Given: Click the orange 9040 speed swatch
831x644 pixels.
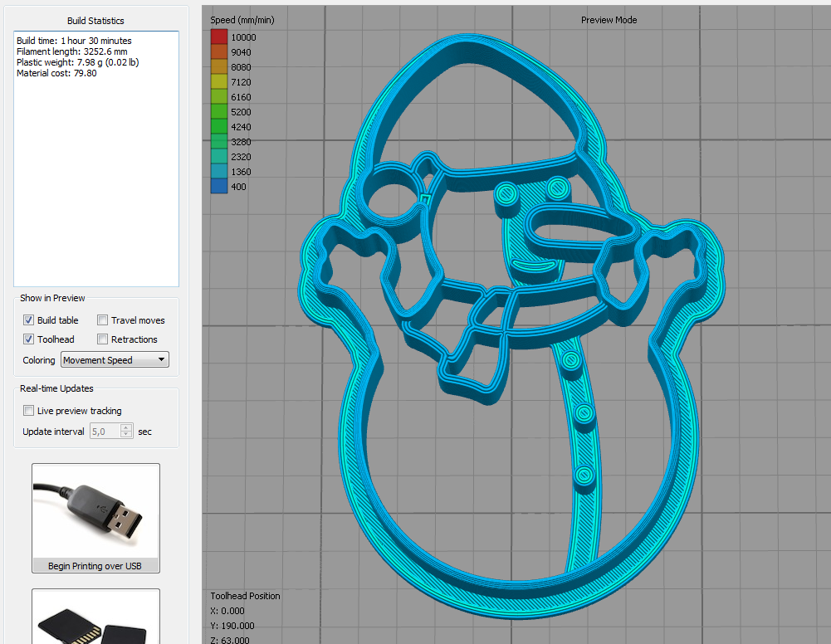Looking at the screenshot, I should point(219,51).
